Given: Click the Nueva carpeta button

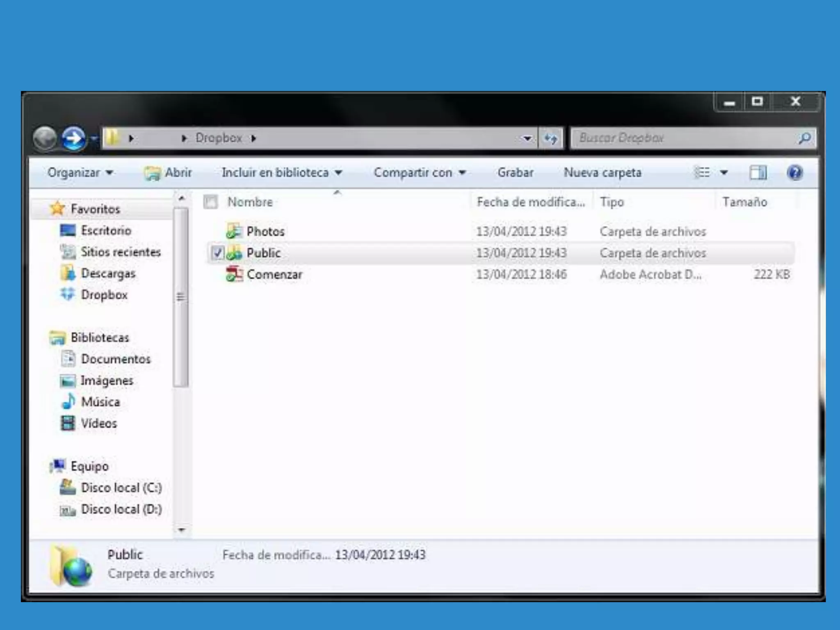Looking at the screenshot, I should [x=602, y=173].
